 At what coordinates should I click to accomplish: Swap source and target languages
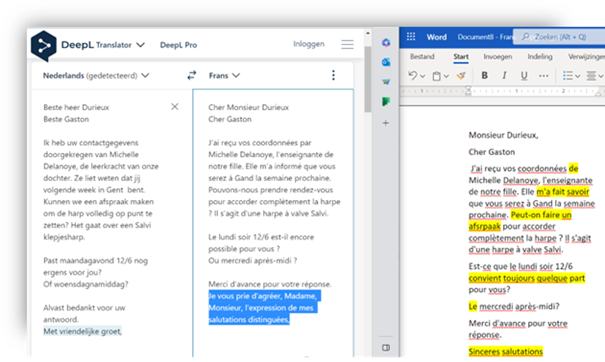click(x=192, y=75)
